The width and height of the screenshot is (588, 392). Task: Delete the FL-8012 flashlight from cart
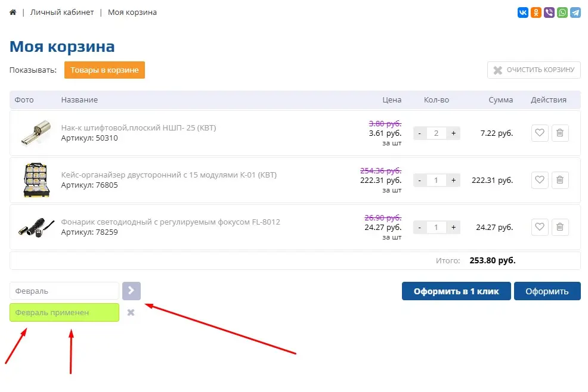click(560, 227)
